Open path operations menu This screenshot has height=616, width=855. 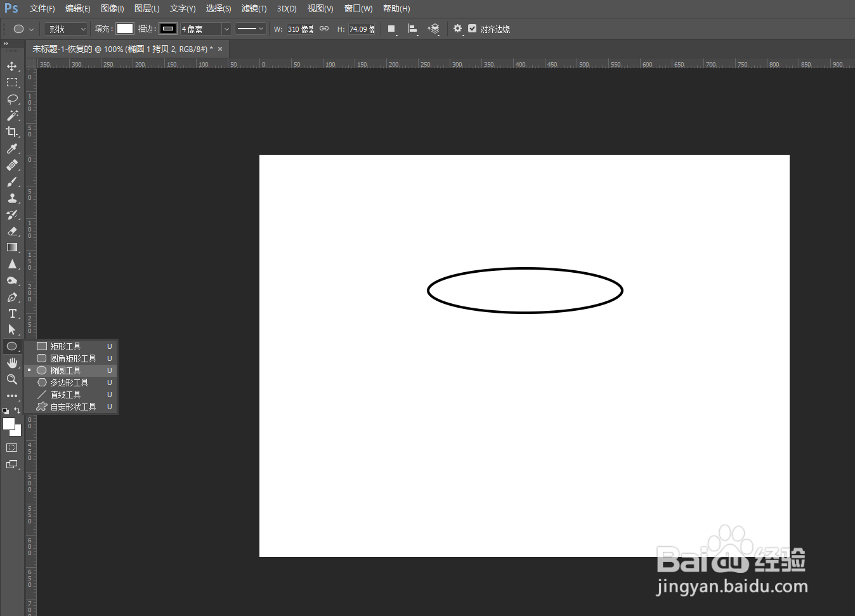click(x=392, y=29)
